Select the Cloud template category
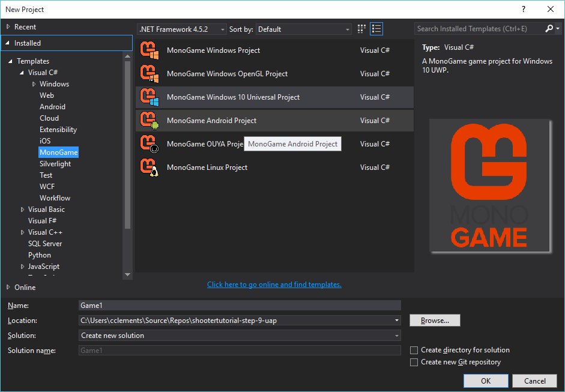 pos(49,118)
